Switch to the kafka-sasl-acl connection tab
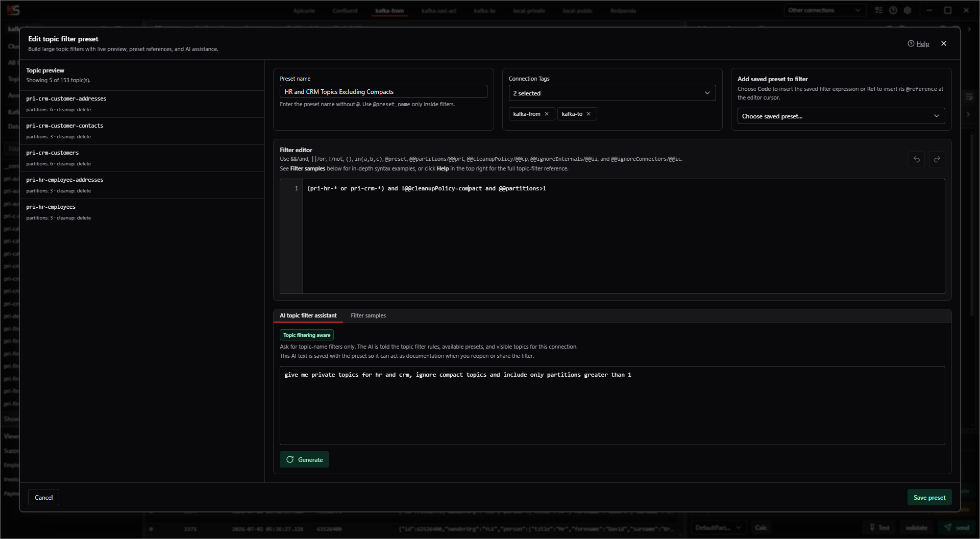This screenshot has height=539, width=980. (x=439, y=11)
